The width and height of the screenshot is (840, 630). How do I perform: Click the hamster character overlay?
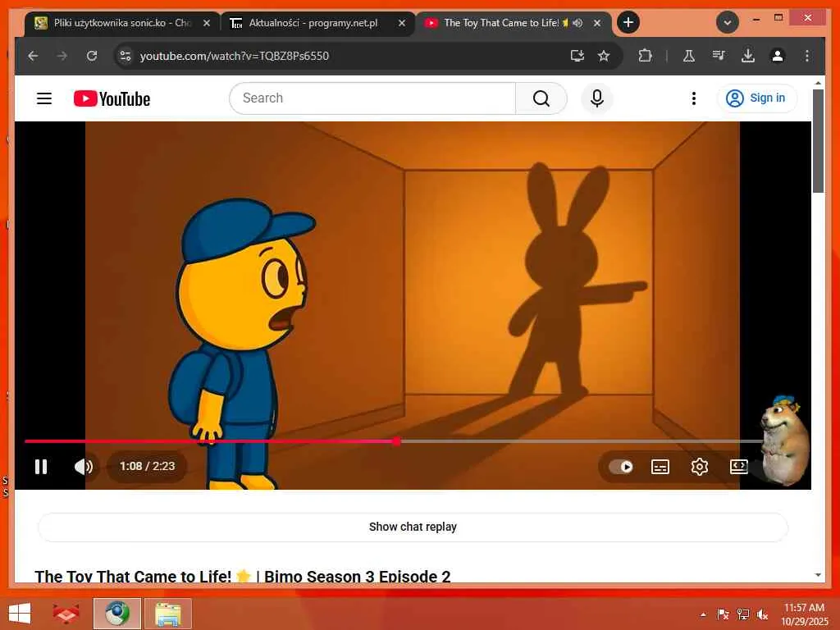pyautogui.click(x=783, y=441)
